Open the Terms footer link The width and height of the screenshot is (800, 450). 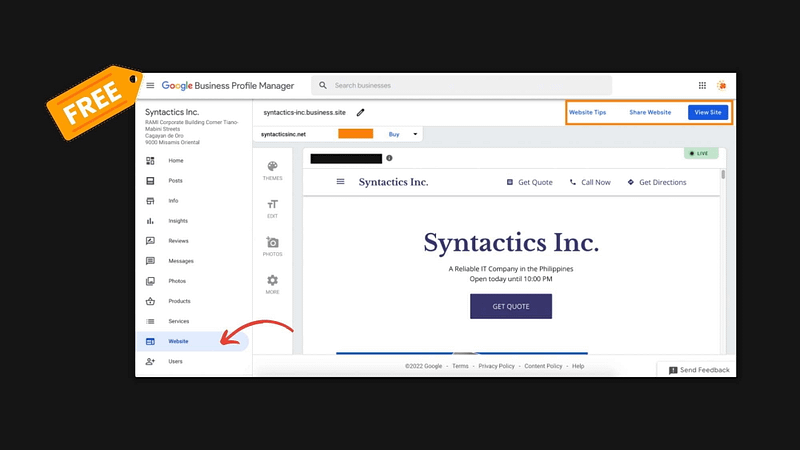460,366
